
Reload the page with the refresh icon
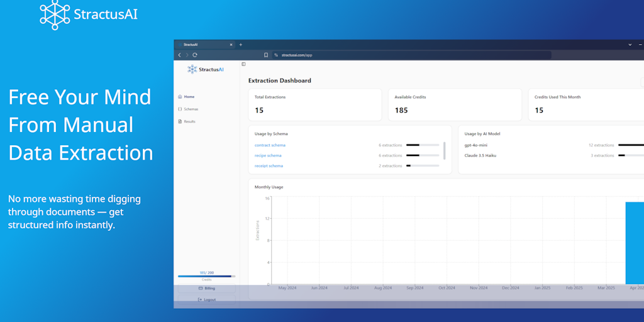pyautogui.click(x=195, y=55)
